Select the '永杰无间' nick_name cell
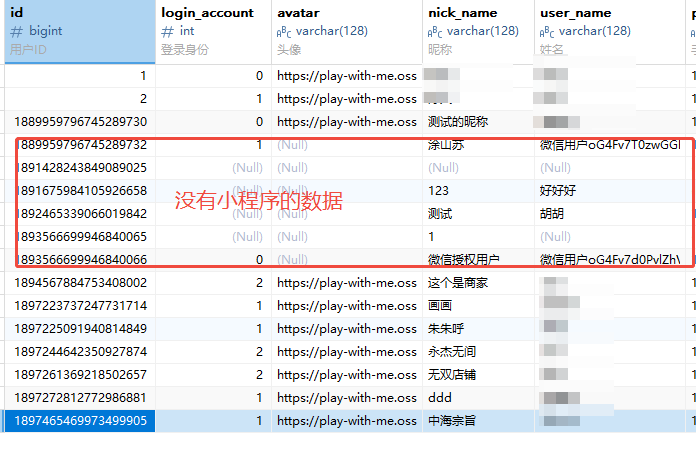This screenshot has width=696, height=454. point(453,352)
